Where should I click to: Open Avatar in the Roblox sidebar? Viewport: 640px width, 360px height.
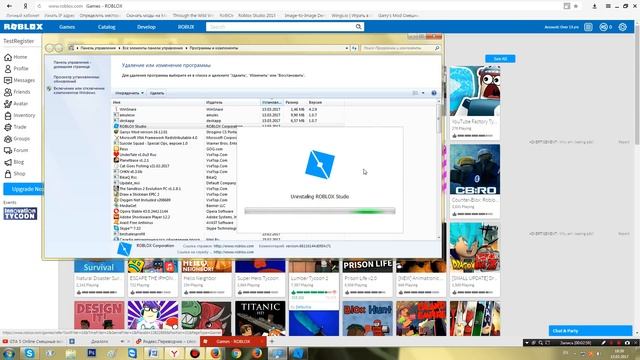pos(16,104)
